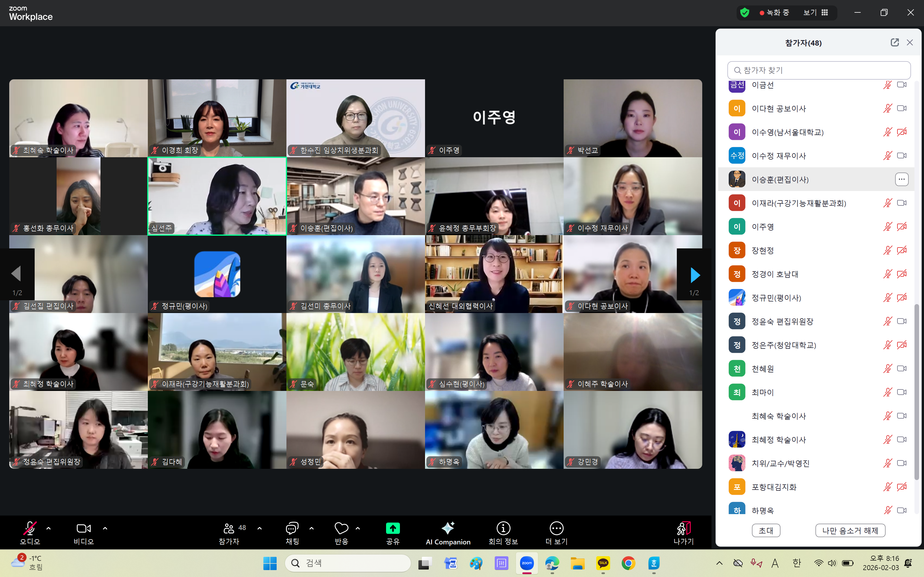This screenshot has height=577, width=924.
Task: Click the share screen green icon
Action: (392, 529)
